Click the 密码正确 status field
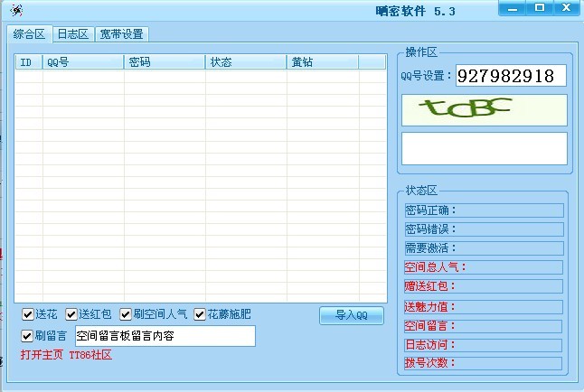The width and height of the screenshot is (584, 392). click(485, 210)
